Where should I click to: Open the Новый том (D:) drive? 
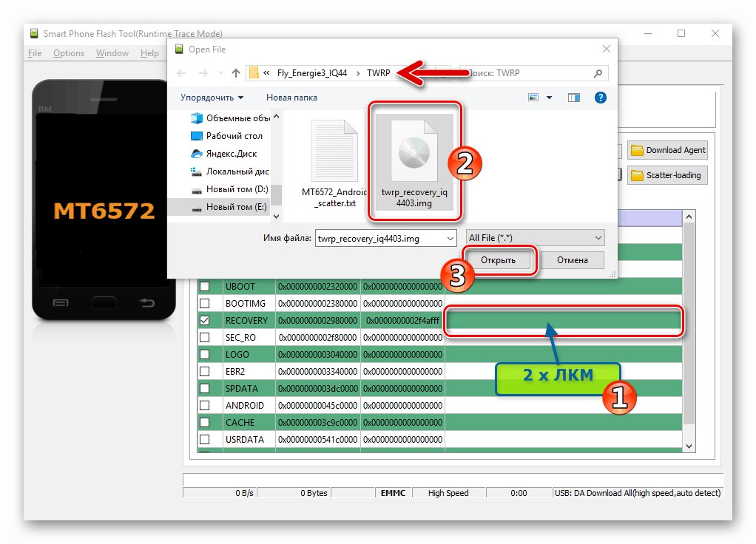[230, 189]
